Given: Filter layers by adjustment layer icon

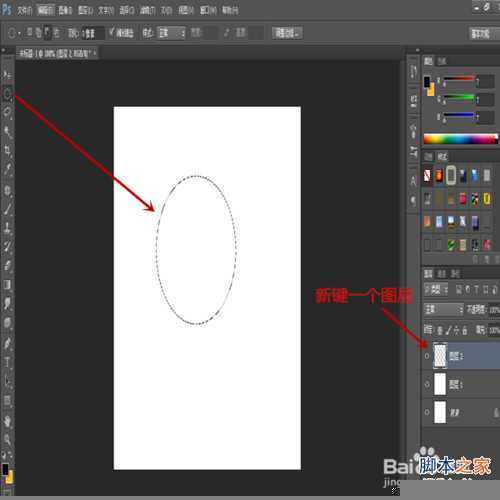Looking at the screenshot, I should (468, 290).
